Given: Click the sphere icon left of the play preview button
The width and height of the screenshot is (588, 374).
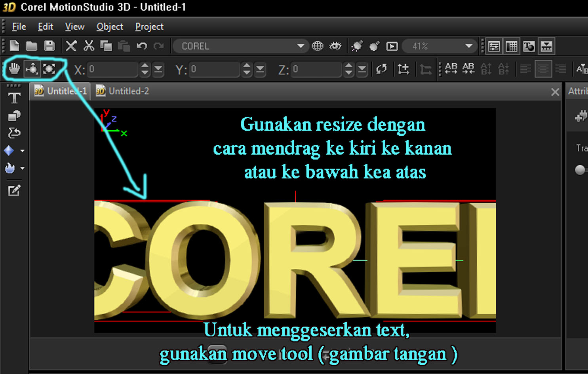Looking at the screenshot, I should [x=374, y=46].
